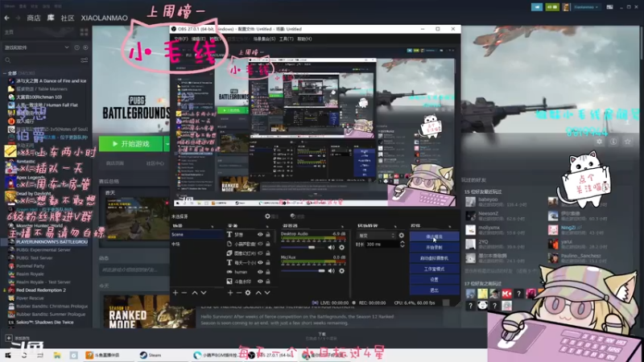Click 开始录制 in OBS controls
Image resolution: width=644 pixels, height=362 pixels.
(434, 248)
